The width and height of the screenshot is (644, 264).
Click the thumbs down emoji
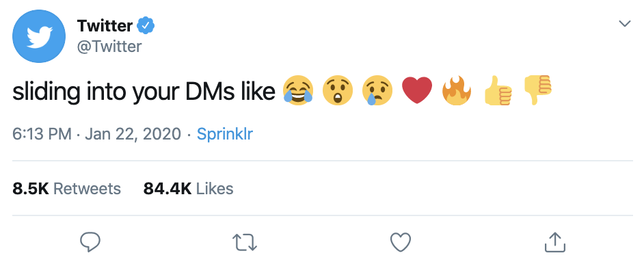point(537,90)
